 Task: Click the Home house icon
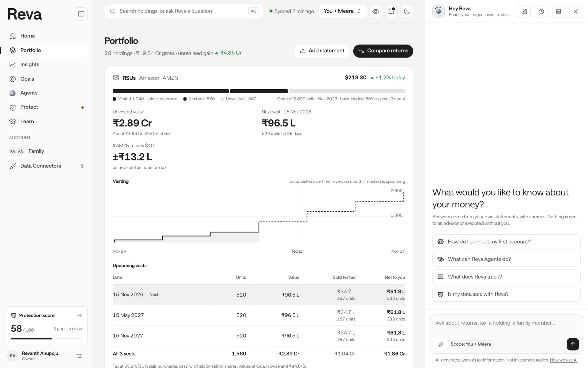coord(13,36)
